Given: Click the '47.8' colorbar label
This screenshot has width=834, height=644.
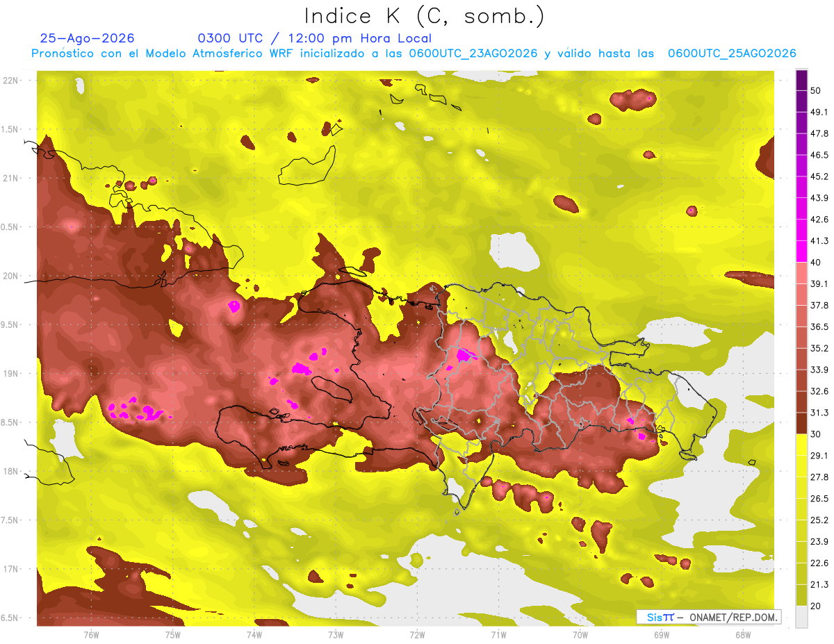Looking at the screenshot, I should [819, 133].
